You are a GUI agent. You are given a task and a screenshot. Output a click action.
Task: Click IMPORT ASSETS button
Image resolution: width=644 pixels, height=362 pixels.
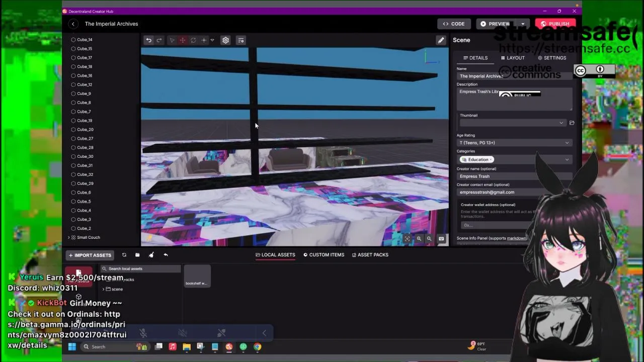(90, 255)
